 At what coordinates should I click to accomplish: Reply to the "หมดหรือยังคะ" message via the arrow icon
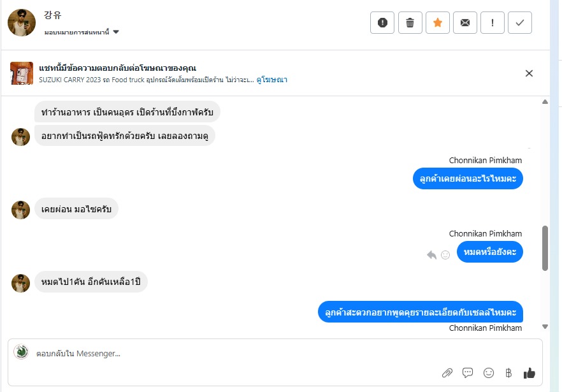[432, 255]
